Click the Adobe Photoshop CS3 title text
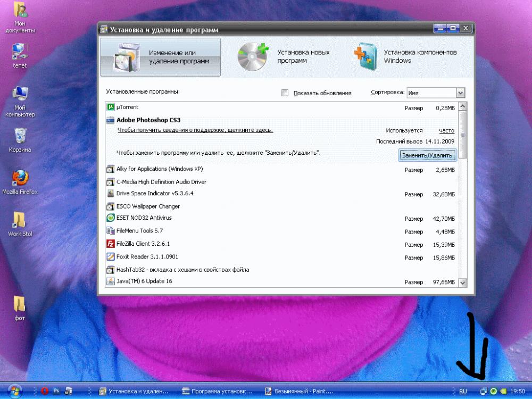532x399 pixels. click(148, 120)
